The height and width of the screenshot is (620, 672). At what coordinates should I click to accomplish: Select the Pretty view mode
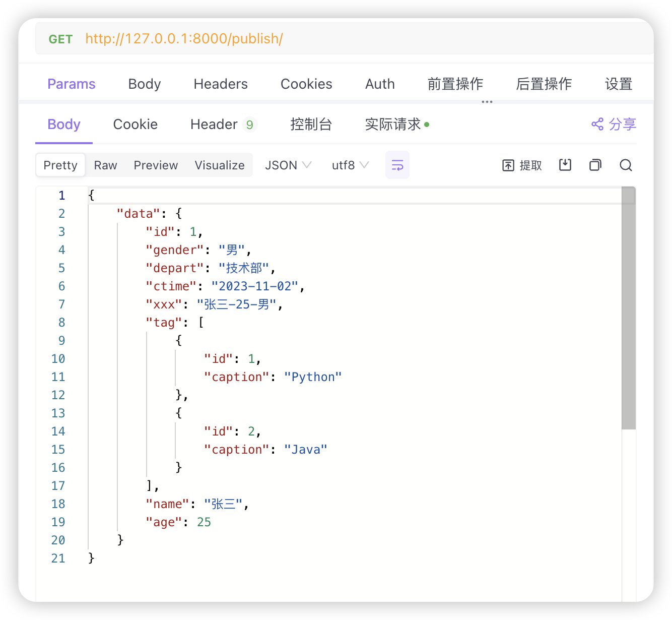(x=60, y=165)
